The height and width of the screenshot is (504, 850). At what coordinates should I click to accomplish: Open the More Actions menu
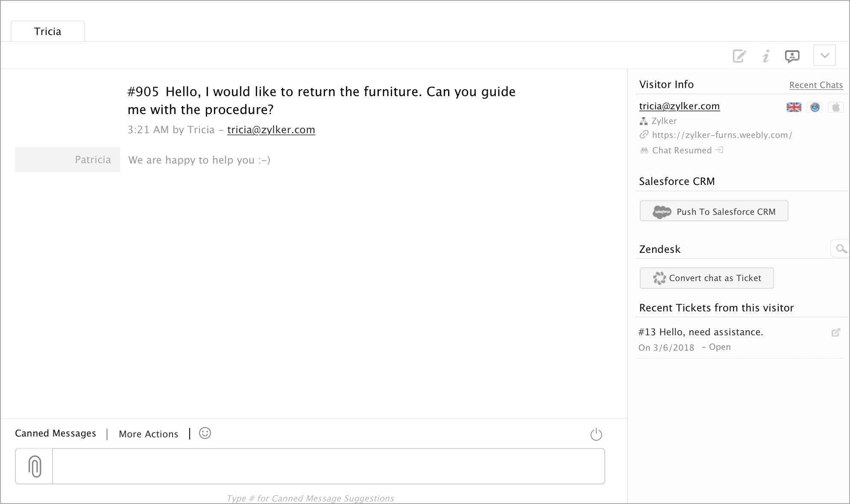click(149, 434)
